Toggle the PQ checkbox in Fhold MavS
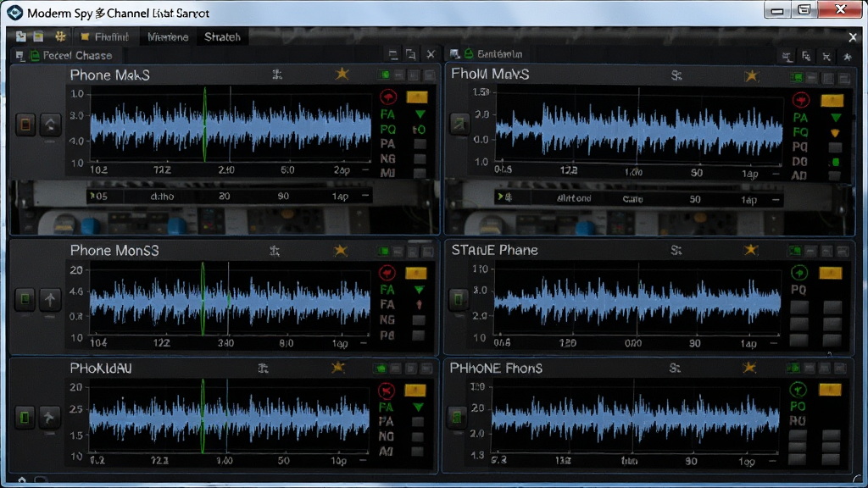The height and width of the screenshot is (488, 868). coord(835,147)
